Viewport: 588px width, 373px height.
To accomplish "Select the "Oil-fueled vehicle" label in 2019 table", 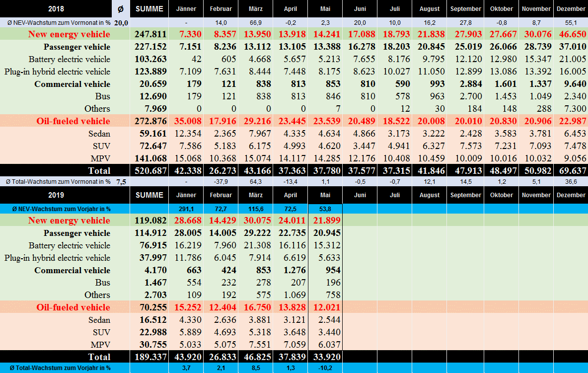I will click(x=73, y=307).
